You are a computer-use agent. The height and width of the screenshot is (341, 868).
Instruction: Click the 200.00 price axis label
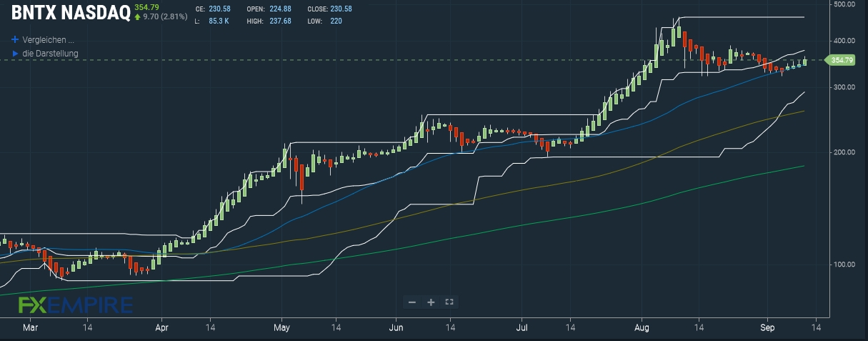[x=844, y=152]
